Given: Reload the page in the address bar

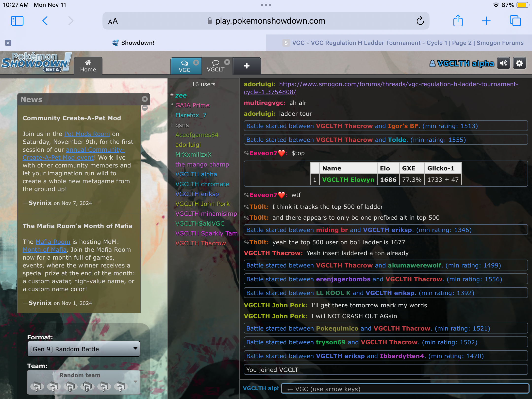Looking at the screenshot, I should [420, 21].
